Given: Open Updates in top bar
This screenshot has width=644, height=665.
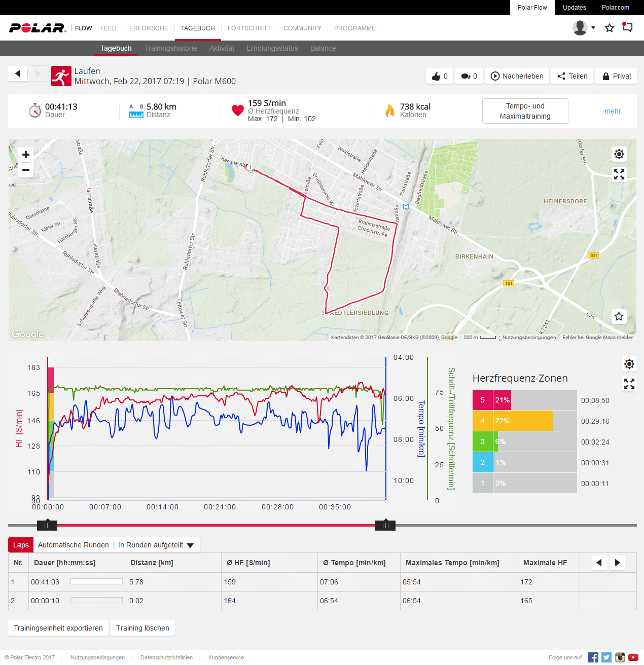Looking at the screenshot, I should [x=575, y=8].
